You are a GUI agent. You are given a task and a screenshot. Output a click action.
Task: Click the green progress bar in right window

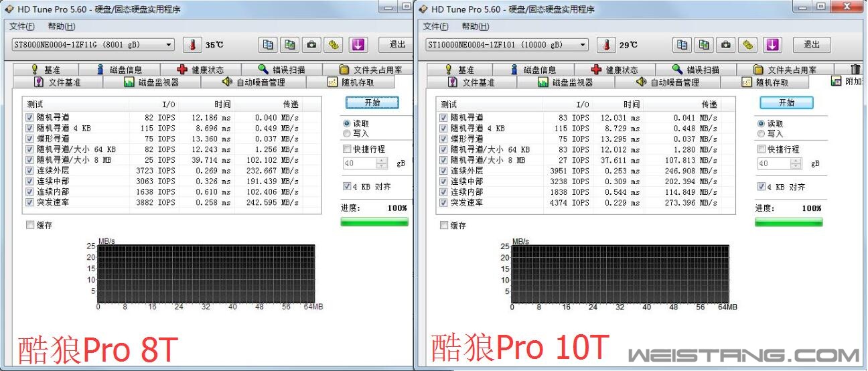(788, 222)
